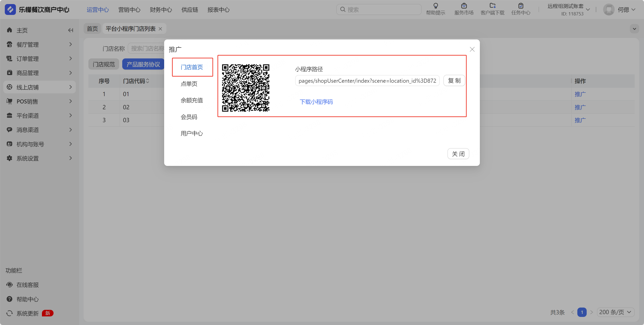Click the 主页 home icon in sidebar
Viewport: 644px width, 325px height.
[10, 30]
